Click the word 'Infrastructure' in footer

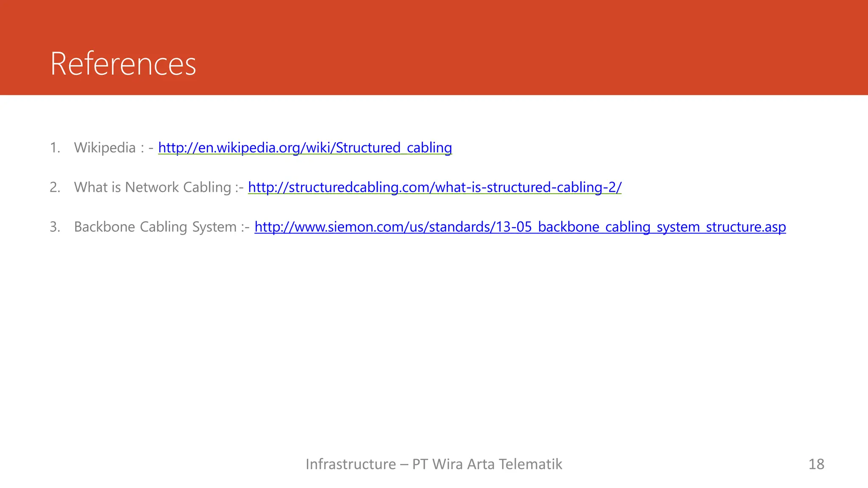[x=351, y=464]
